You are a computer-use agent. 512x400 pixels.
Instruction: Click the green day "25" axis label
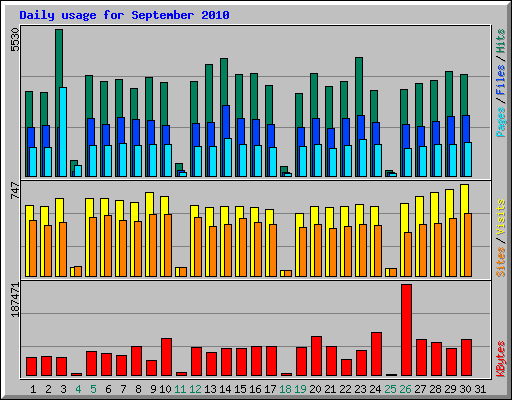390,389
